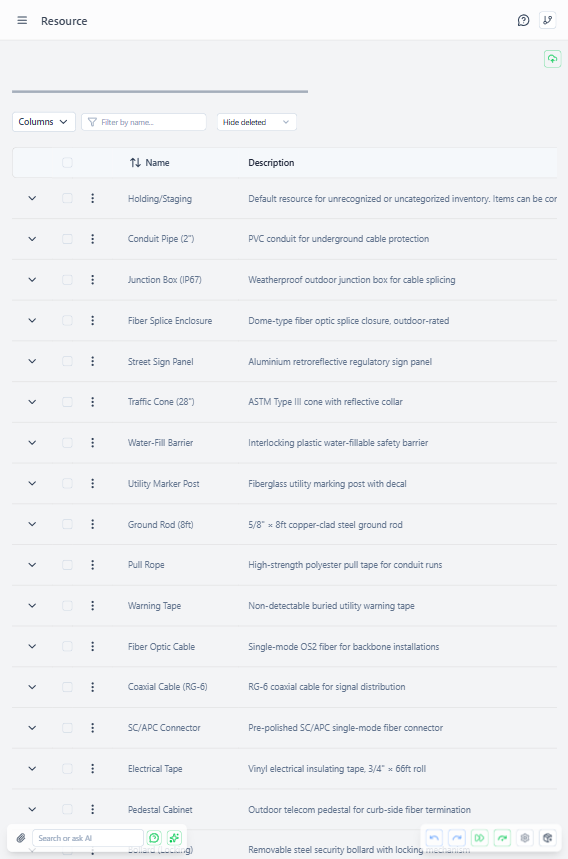This screenshot has width=568, height=859.
Task: Click the Search or ask AI field
Action: (88, 838)
